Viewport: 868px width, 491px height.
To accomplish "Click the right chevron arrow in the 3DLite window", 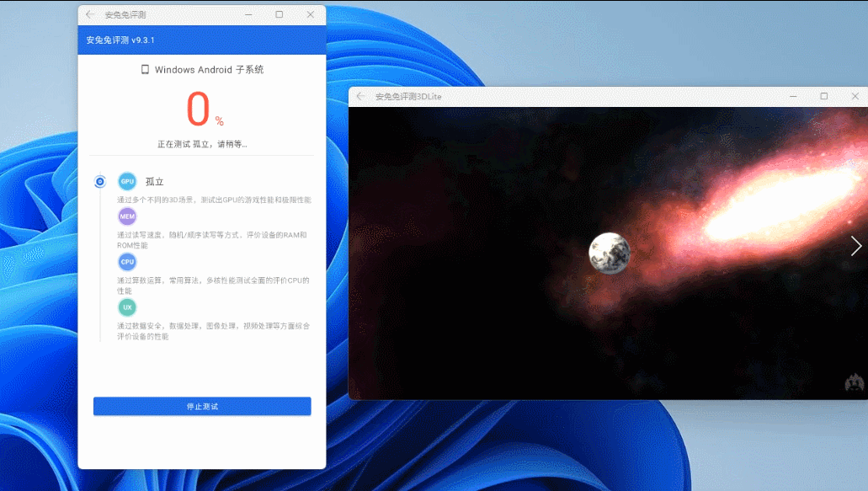I will (x=856, y=246).
